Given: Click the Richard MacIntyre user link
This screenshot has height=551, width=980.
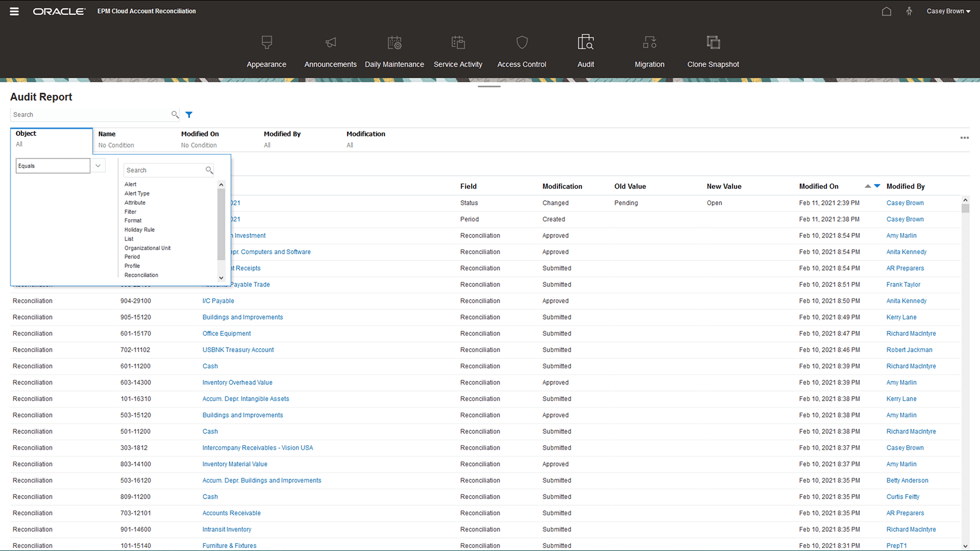Looking at the screenshot, I should coord(911,334).
